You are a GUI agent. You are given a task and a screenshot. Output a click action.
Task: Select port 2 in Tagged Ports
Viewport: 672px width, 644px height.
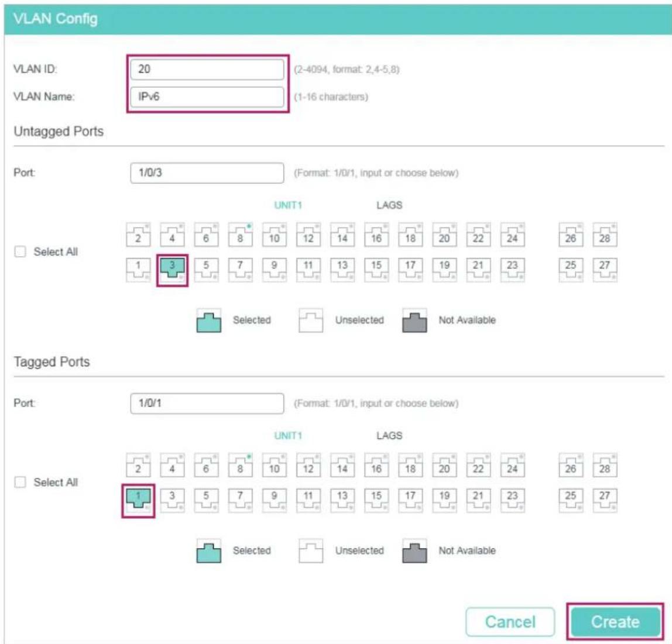pos(138,466)
